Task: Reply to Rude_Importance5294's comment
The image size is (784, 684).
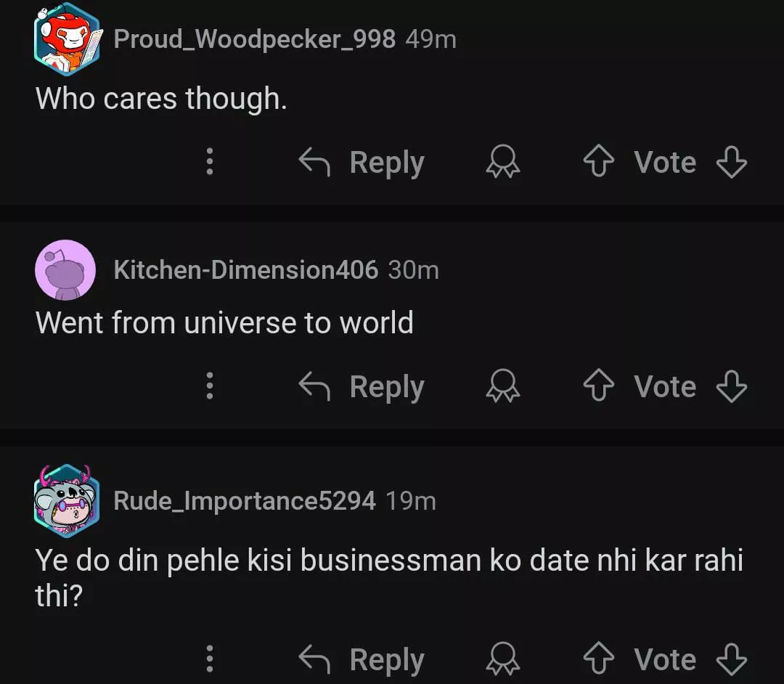Action: click(x=362, y=659)
